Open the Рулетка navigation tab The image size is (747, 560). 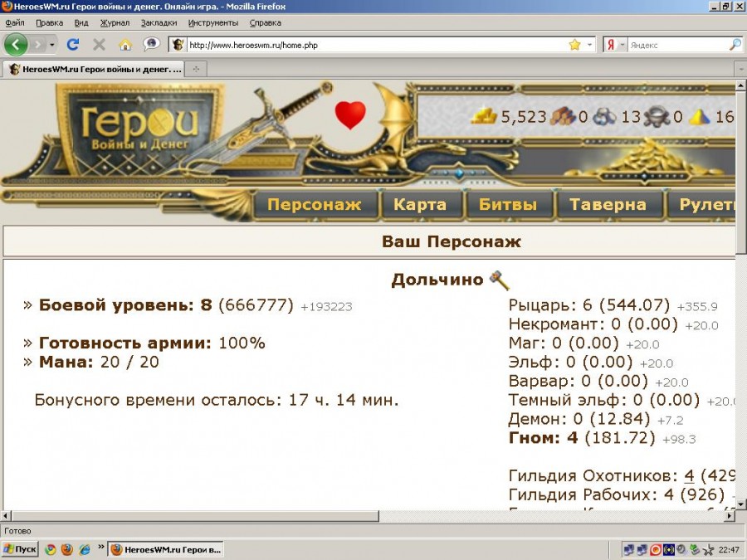(703, 204)
